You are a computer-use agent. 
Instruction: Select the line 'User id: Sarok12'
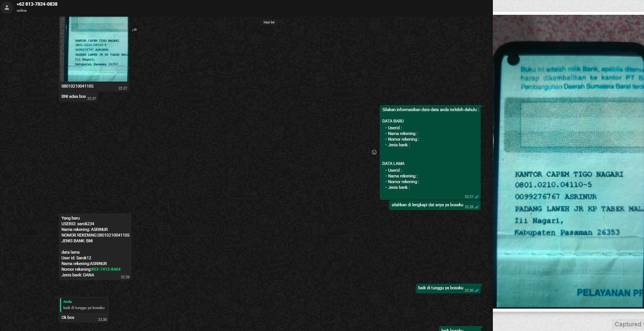[76, 258]
